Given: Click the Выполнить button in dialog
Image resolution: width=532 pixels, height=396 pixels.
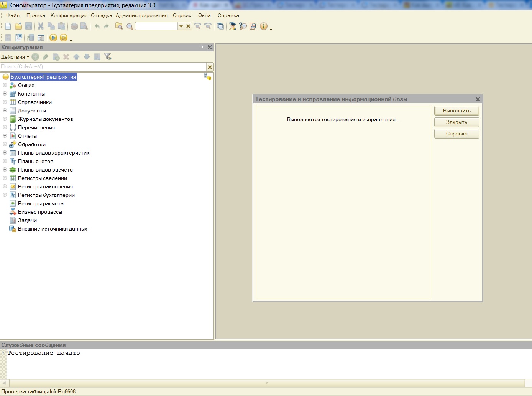Looking at the screenshot, I should pos(457,111).
